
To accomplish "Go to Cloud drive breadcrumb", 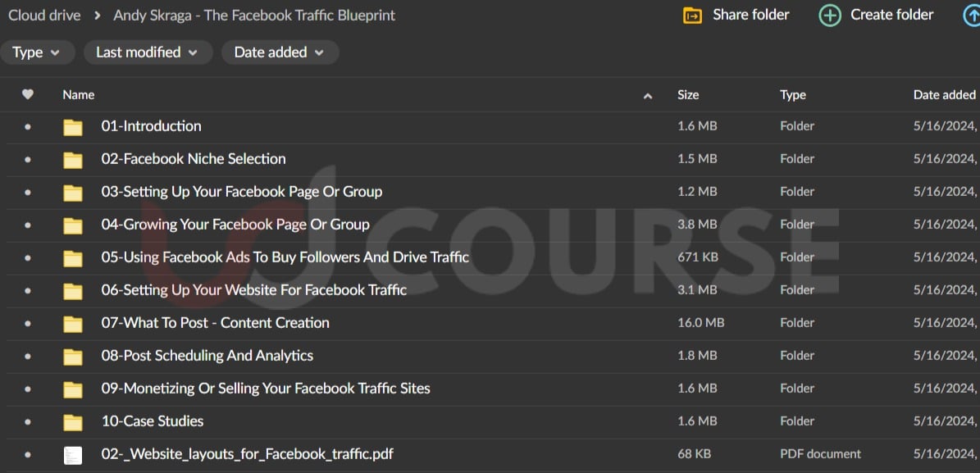I will pyautogui.click(x=44, y=16).
